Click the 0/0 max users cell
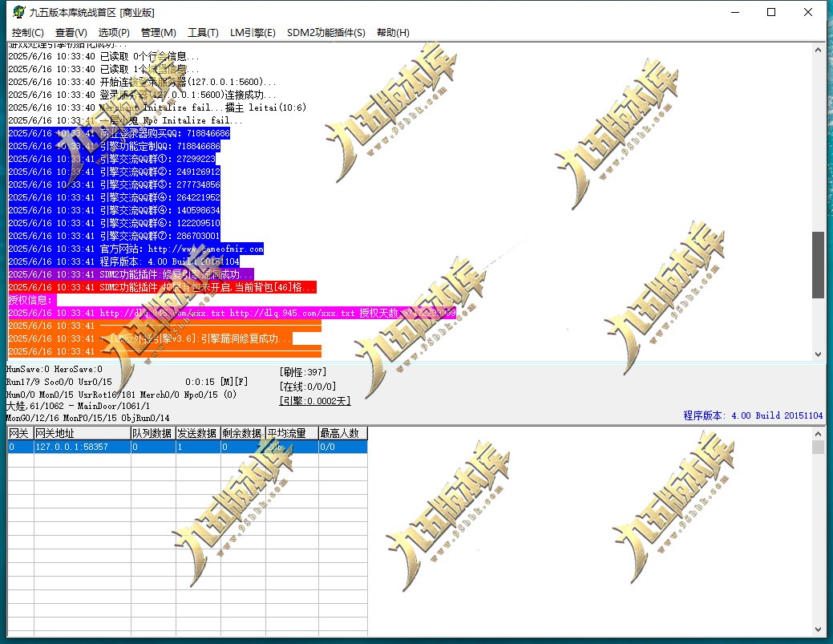The width and height of the screenshot is (833, 644). [342, 447]
